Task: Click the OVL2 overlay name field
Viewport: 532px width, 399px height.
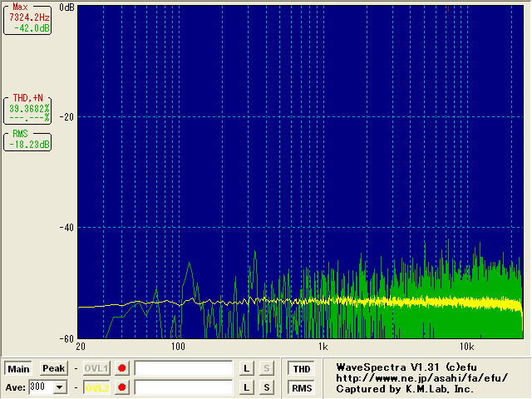Action: click(184, 387)
